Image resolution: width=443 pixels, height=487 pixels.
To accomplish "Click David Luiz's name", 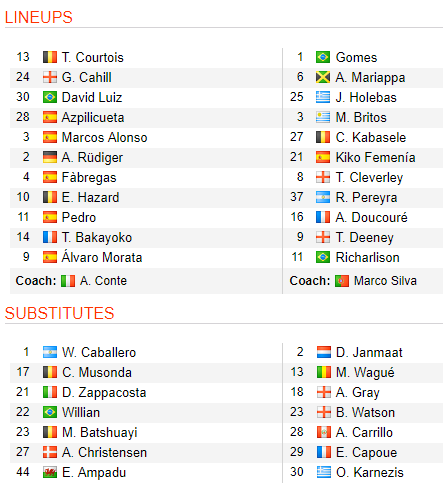I will pyautogui.click(x=92, y=97).
